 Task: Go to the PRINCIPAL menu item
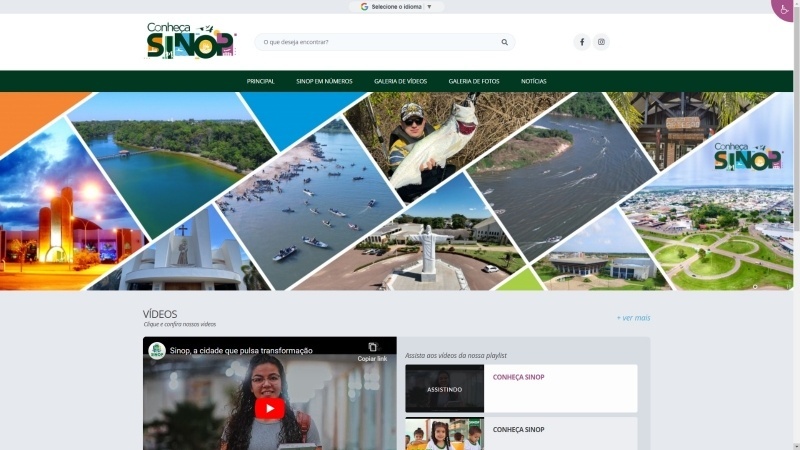[260, 81]
